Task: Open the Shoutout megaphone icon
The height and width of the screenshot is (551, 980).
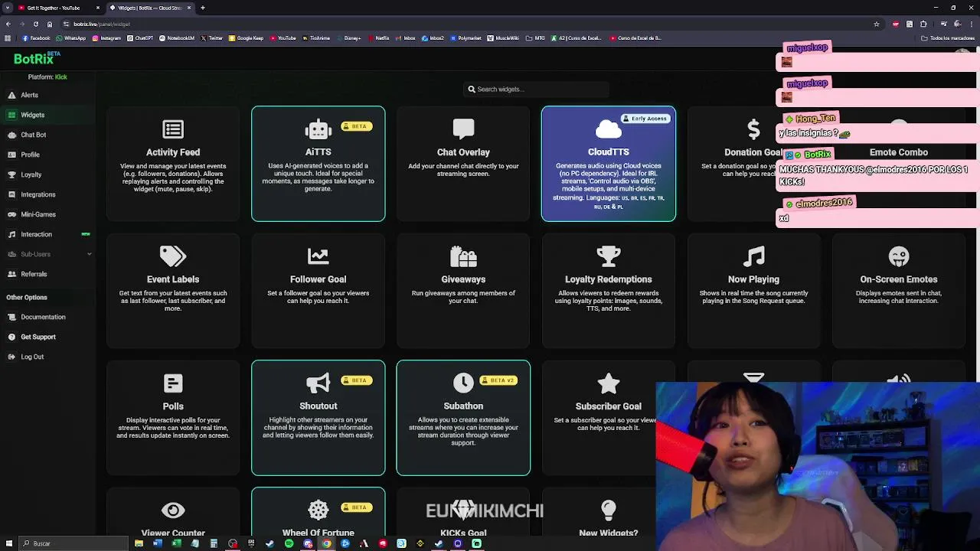Action: [x=318, y=383]
